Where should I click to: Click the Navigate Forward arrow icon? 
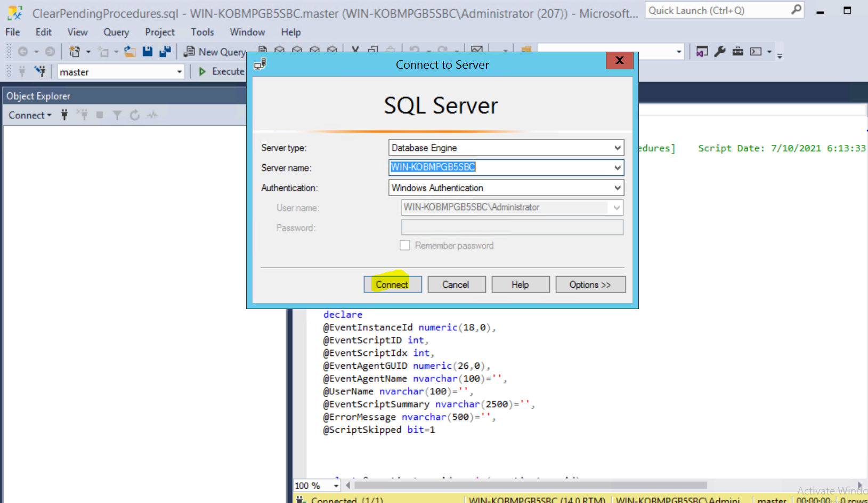click(x=50, y=52)
